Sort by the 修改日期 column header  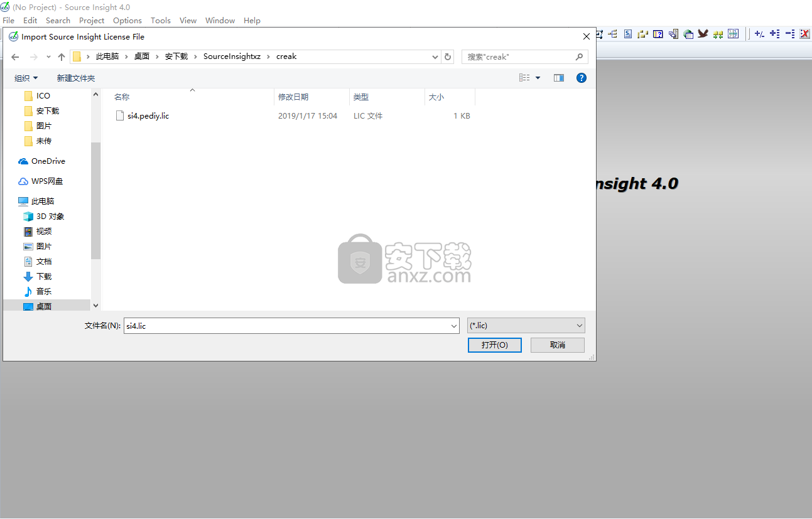293,97
